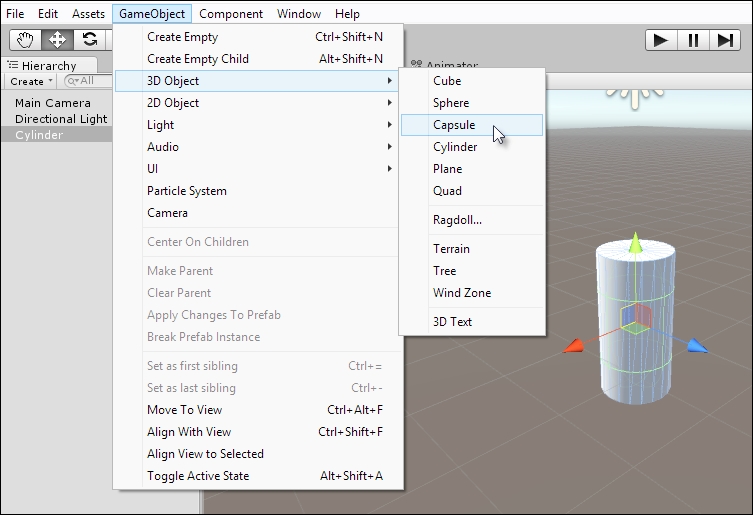753x515 pixels.
Task: Expand the UI submenu
Action: [x=257, y=169]
